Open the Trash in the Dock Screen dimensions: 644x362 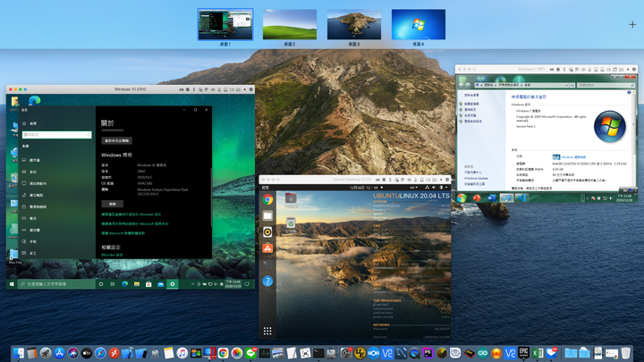(x=625, y=353)
